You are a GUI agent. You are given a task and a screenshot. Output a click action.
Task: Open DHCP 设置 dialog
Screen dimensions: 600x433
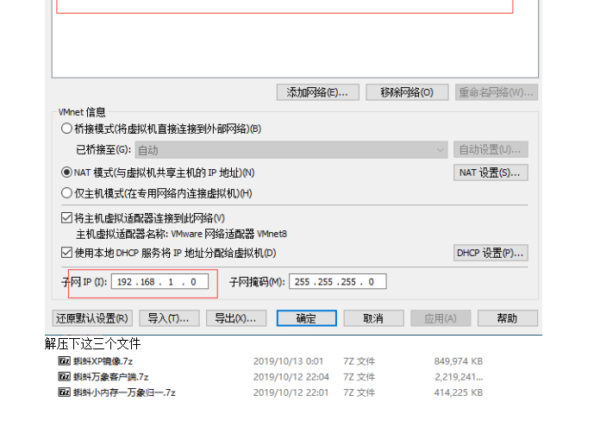490,253
